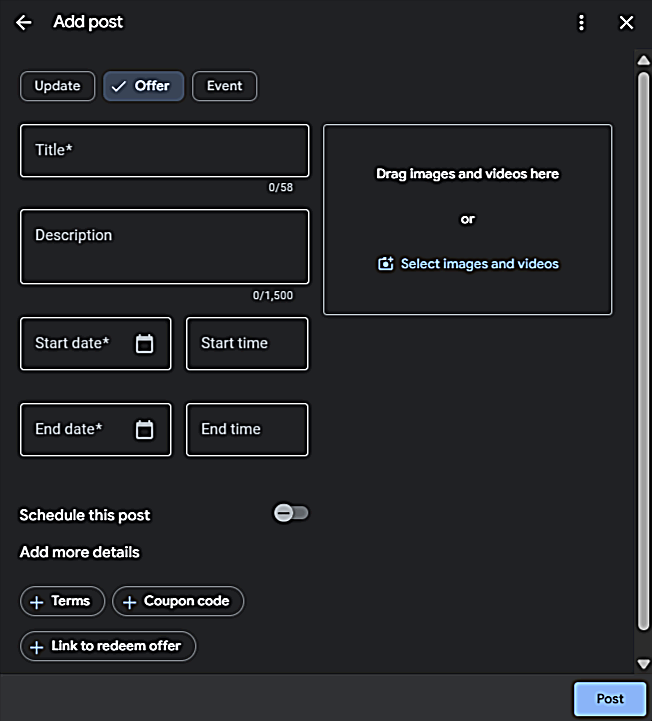Toggle the Schedule this post switch

[x=291, y=513]
